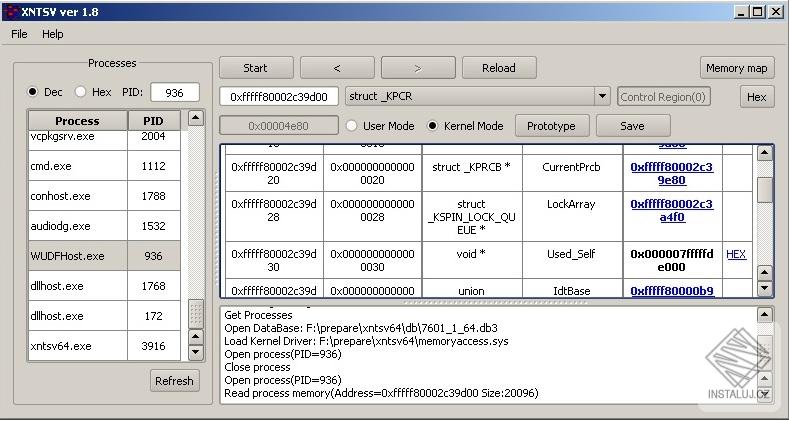The image size is (789, 421).
Task: Click the forward '>' button
Action: tap(418, 68)
